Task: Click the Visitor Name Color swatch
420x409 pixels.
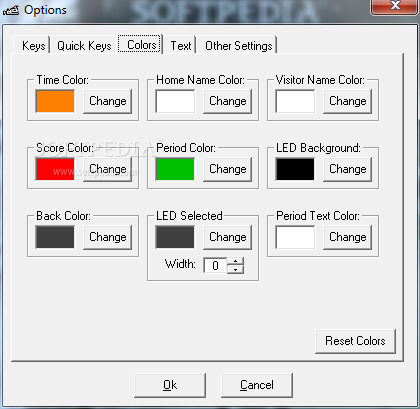Action: (x=295, y=101)
